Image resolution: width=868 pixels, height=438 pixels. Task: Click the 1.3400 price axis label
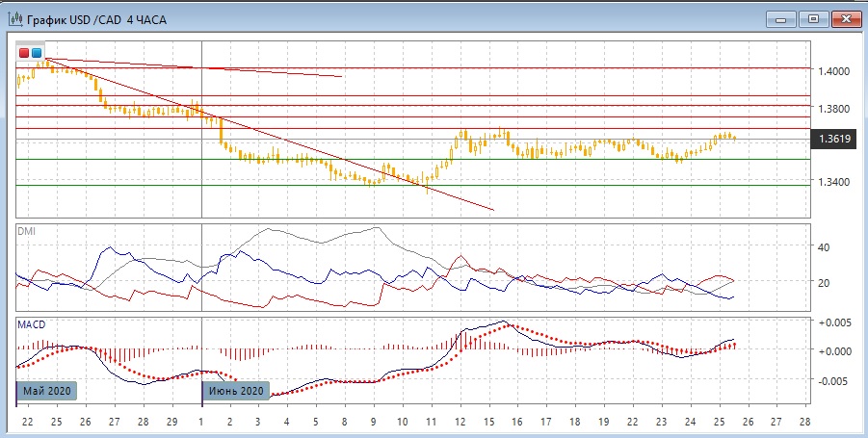click(834, 182)
